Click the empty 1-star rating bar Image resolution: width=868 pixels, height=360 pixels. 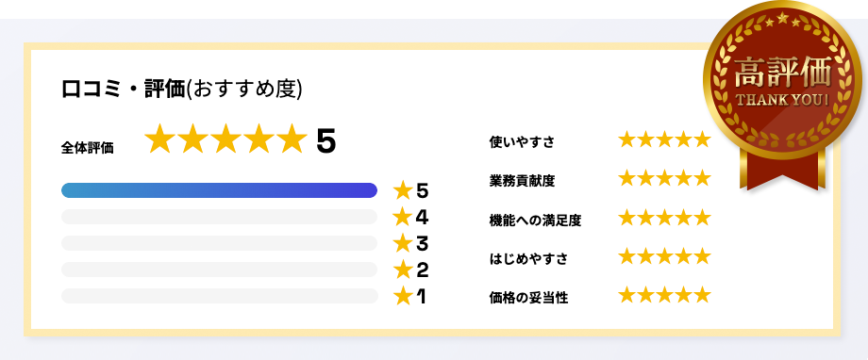219,296
